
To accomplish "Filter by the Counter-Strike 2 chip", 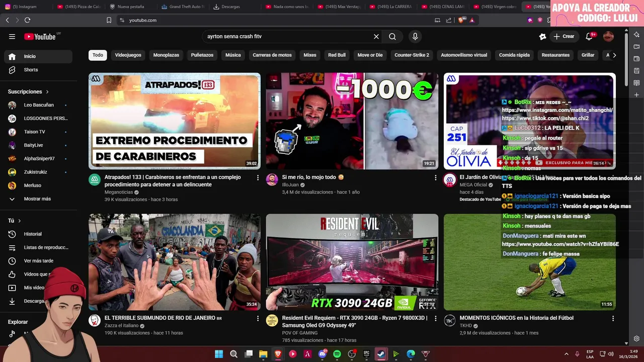I will pyautogui.click(x=412, y=55).
